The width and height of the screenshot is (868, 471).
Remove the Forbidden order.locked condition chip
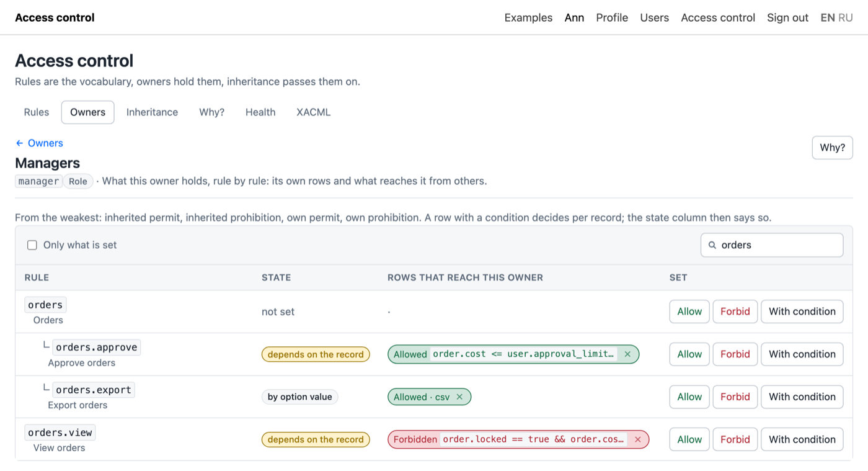637,439
